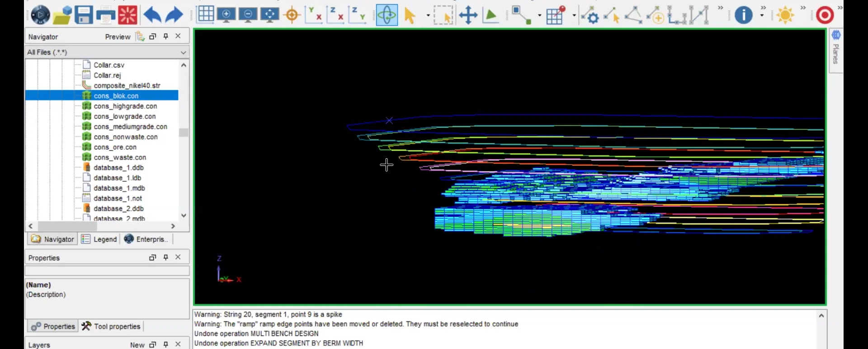Viewport: 868px width, 349px height.
Task: Switch to the Tool properties tab
Action: tap(112, 326)
